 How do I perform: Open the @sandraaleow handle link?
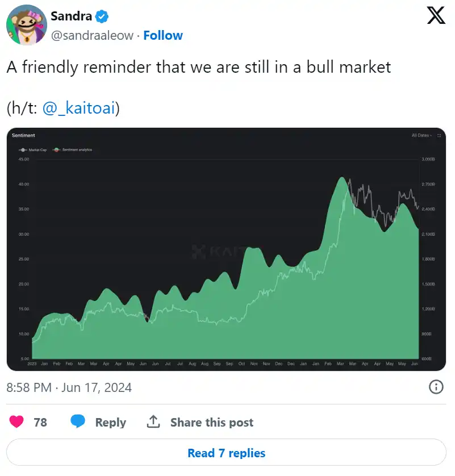tap(92, 35)
